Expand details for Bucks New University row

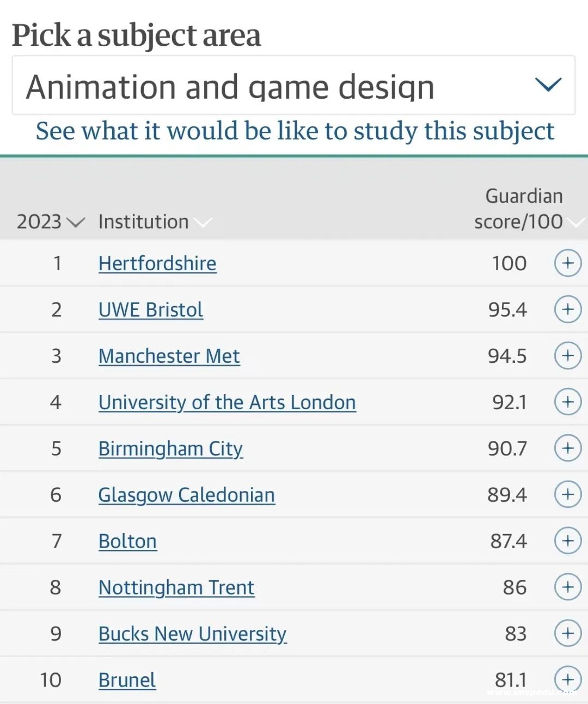568,634
